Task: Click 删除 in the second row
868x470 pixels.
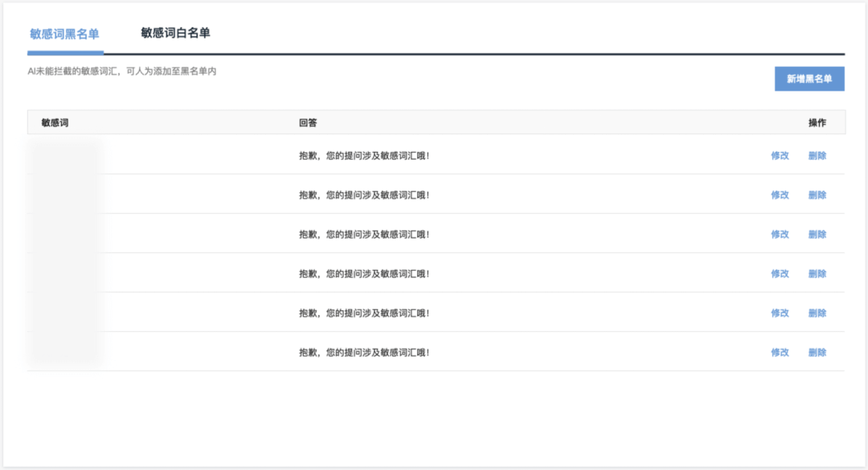Action: point(817,195)
